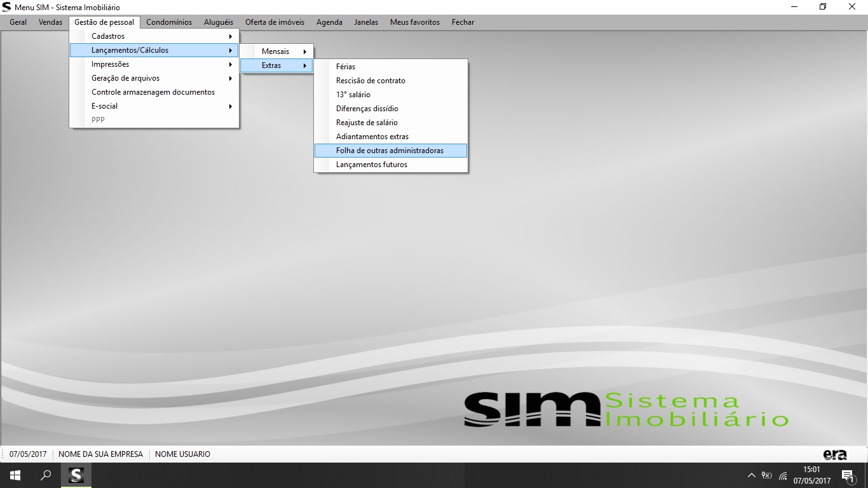This screenshot has width=868, height=488.
Task: Open the Janelas menu
Action: click(x=366, y=22)
